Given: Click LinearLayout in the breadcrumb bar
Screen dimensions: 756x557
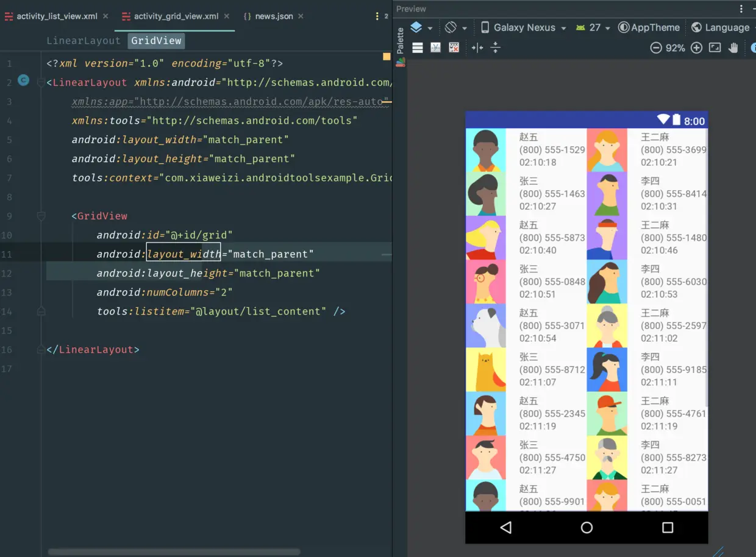Looking at the screenshot, I should coord(84,40).
